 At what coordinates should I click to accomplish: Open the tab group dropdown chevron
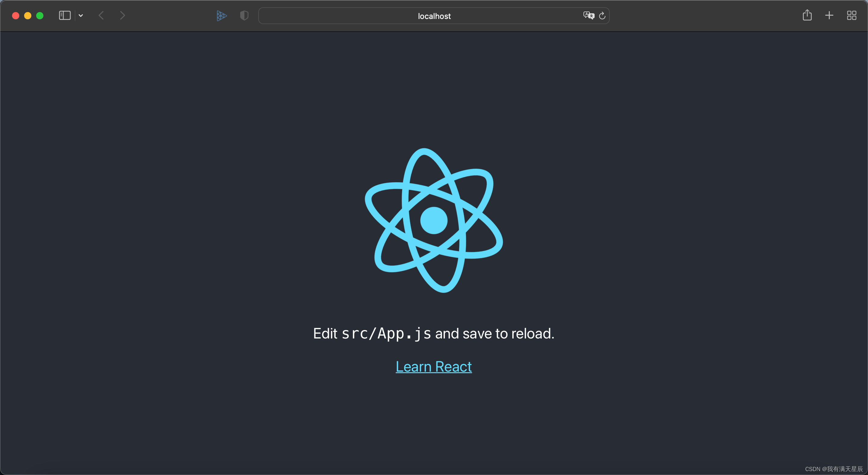point(81,15)
